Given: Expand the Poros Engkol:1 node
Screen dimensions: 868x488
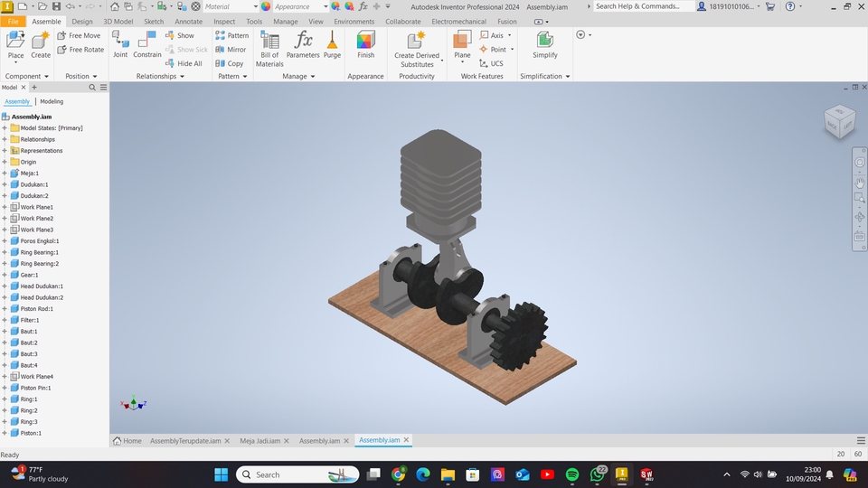Looking at the screenshot, I should (x=5, y=241).
